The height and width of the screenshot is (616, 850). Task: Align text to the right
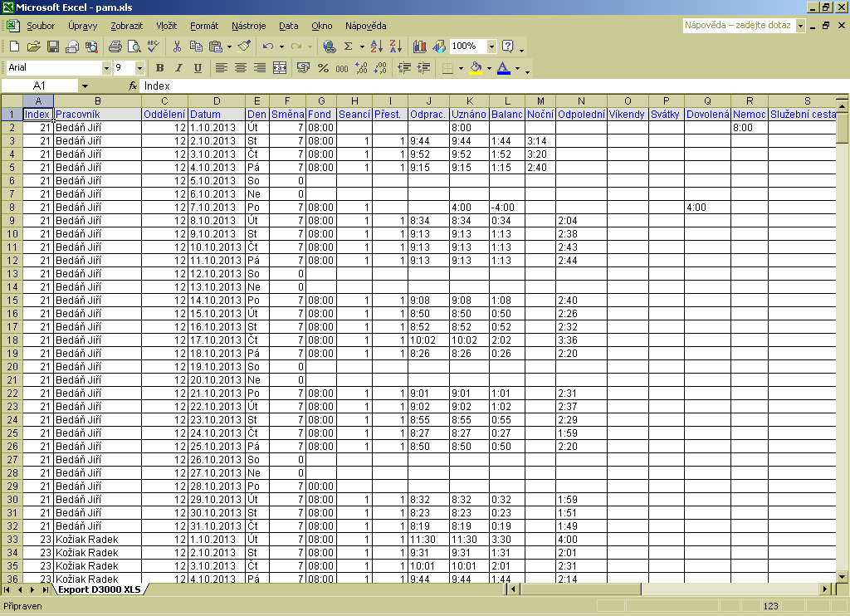(x=260, y=68)
